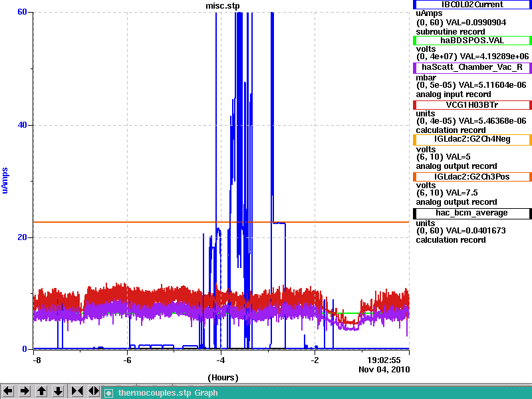Viewport: 532px width, 399px height.
Task: Pan the graph right with the right arrow
Action: coord(25,391)
